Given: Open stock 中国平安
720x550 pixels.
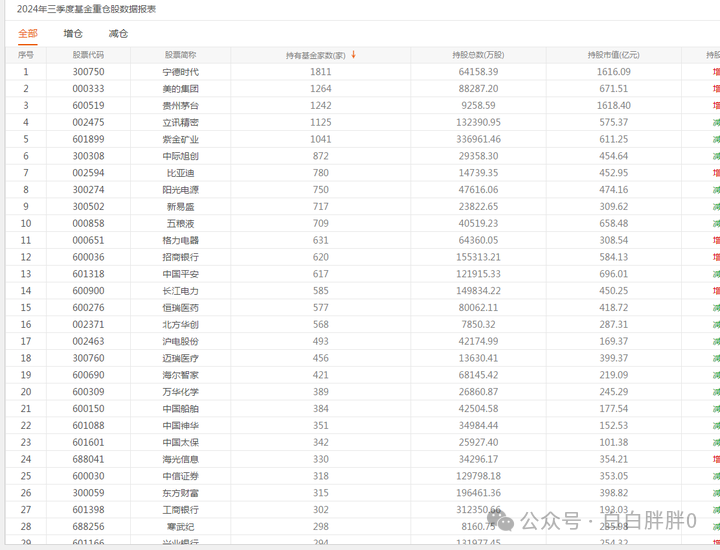Looking at the screenshot, I should pyautogui.click(x=180, y=274).
